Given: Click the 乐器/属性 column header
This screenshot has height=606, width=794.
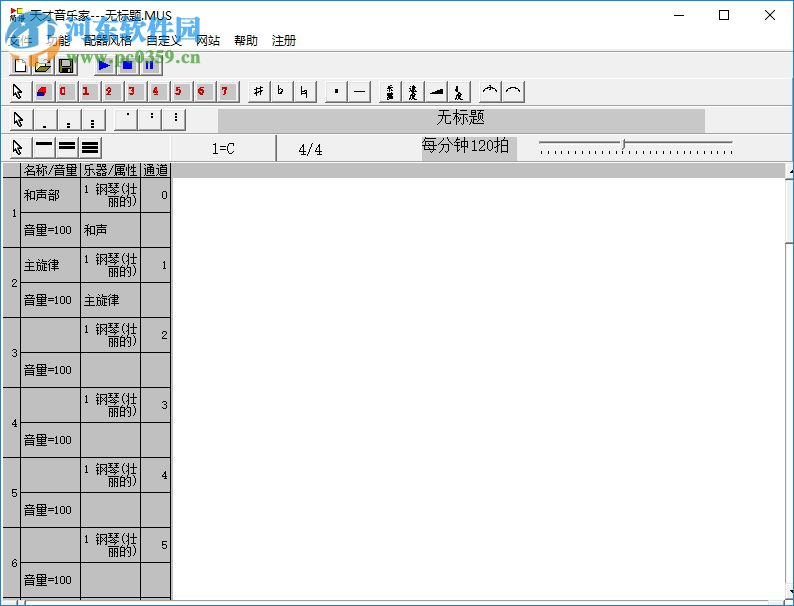Looking at the screenshot, I should click(110, 170).
